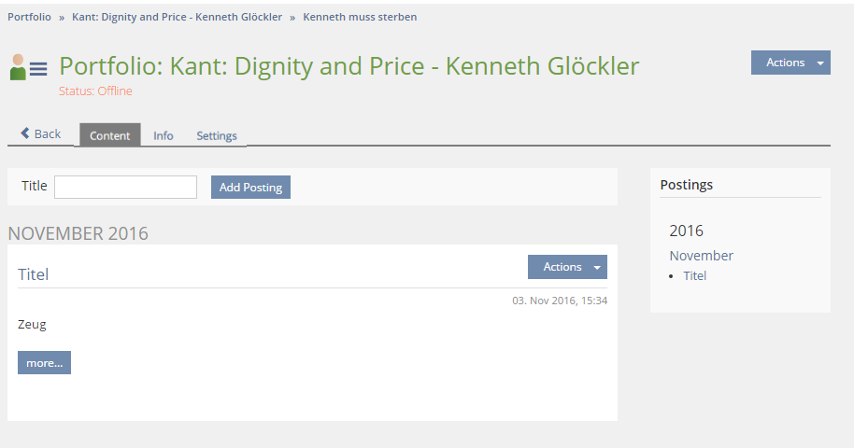
Task: Click the Add Posting button
Action: coord(250,188)
